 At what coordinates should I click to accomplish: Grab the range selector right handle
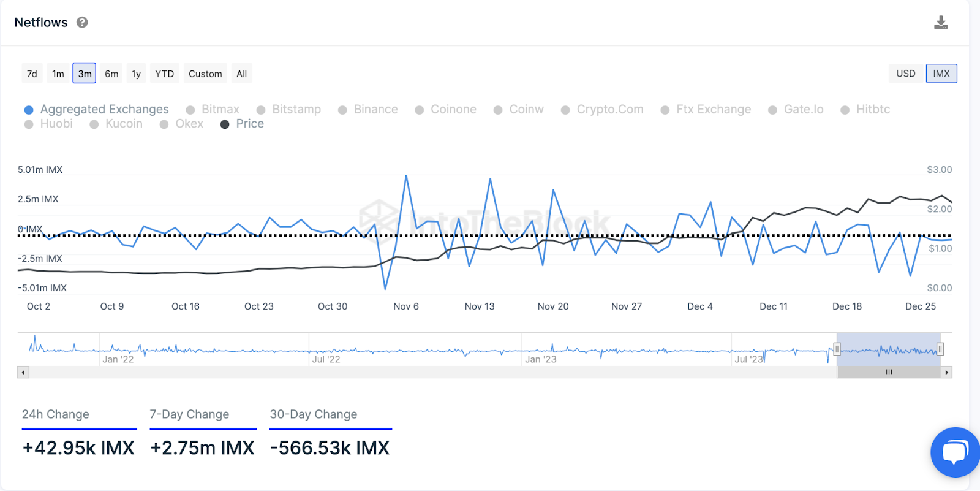(x=940, y=349)
